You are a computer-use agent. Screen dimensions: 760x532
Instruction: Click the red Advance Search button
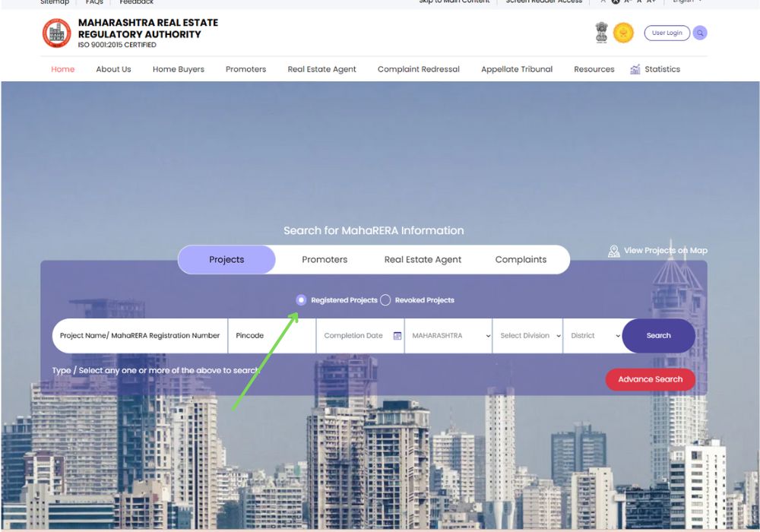click(x=650, y=379)
